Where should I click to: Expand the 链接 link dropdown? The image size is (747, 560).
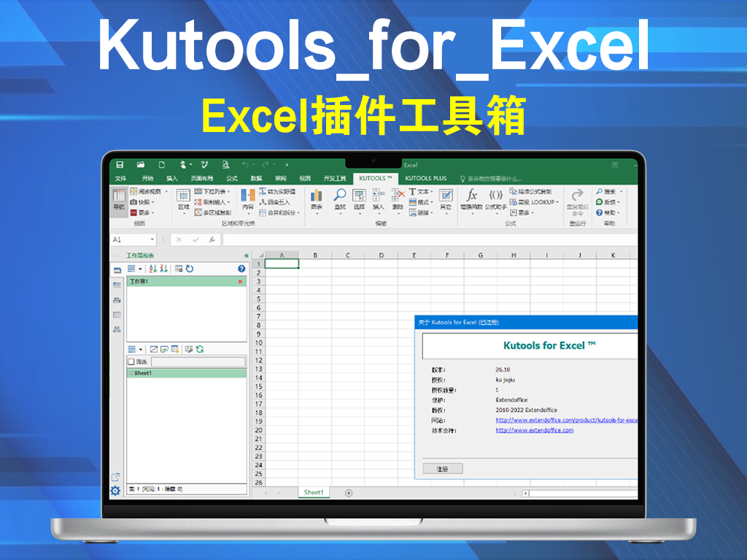[x=421, y=213]
